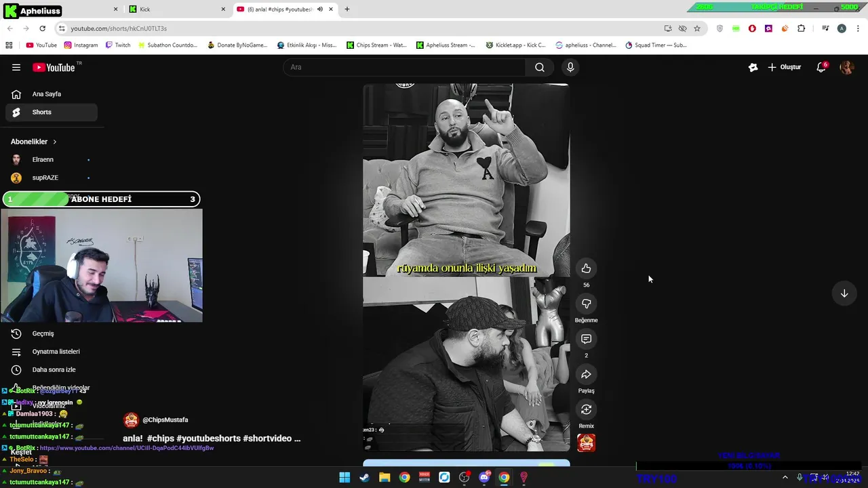This screenshot has width=868, height=488.
Task: Open the Donate ByNoGame bookmark
Action: pos(237,45)
